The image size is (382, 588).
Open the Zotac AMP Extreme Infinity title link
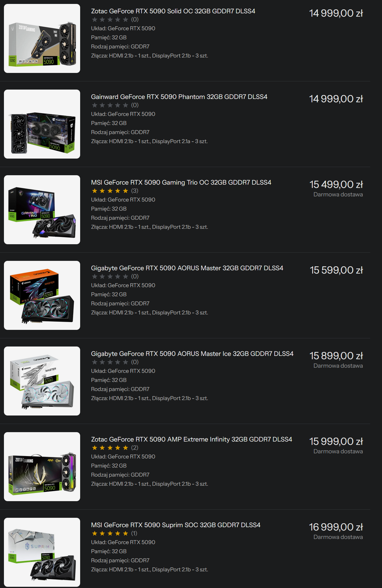pos(191,439)
